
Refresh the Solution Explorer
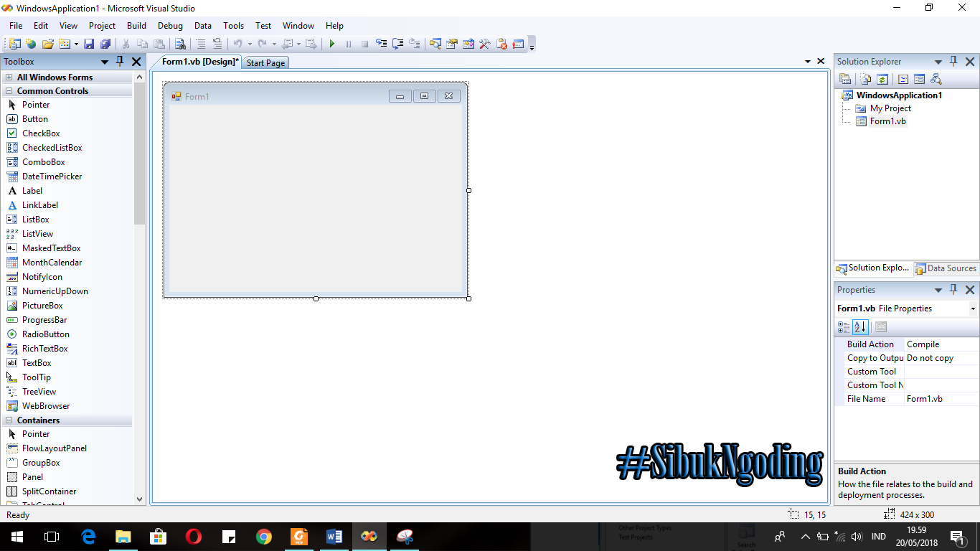pos(882,79)
